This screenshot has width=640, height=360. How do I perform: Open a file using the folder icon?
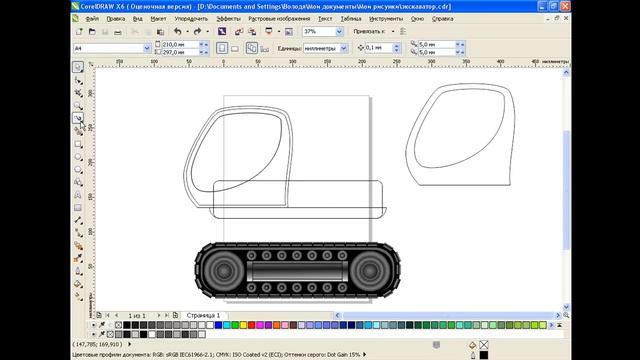click(x=92, y=31)
